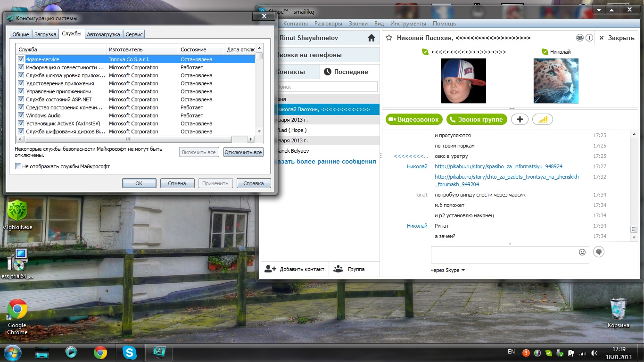Switch to the Автозагрузка tab
The width and height of the screenshot is (644, 362).
[103, 34]
